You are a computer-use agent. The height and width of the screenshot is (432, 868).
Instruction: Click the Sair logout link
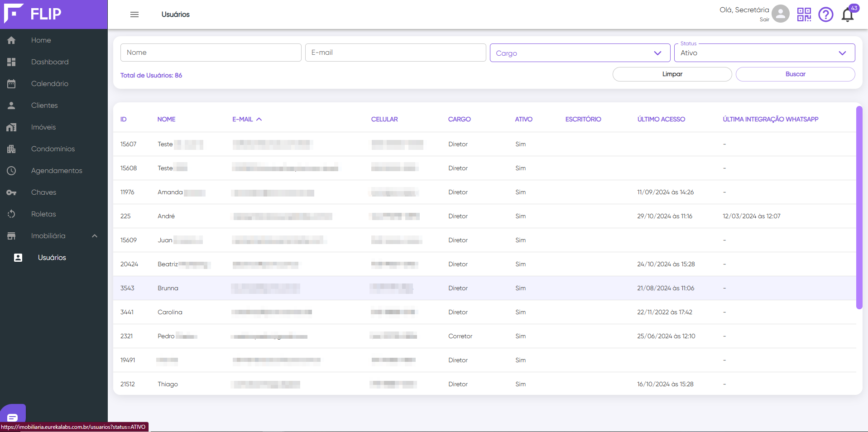[764, 19]
